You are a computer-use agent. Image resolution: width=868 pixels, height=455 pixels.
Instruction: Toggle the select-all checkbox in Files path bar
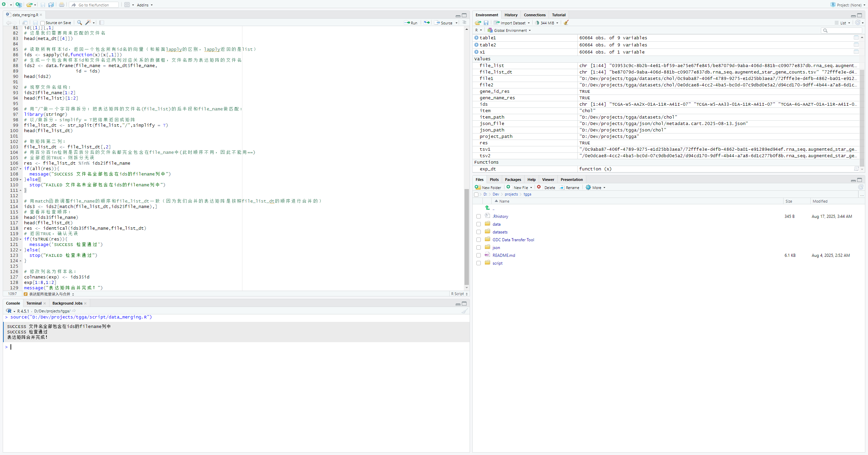point(476,194)
